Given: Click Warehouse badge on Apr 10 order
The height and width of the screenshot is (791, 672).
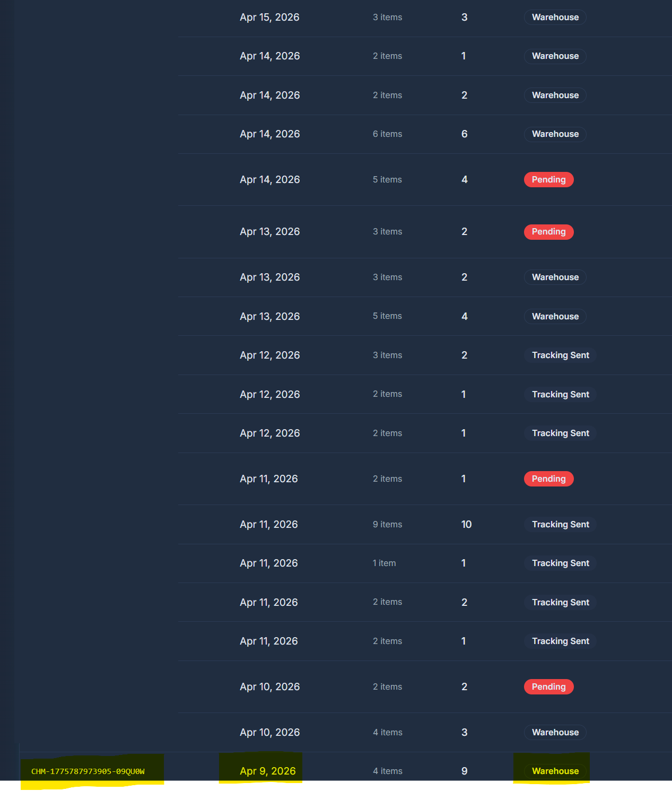Looking at the screenshot, I should click(x=555, y=733).
